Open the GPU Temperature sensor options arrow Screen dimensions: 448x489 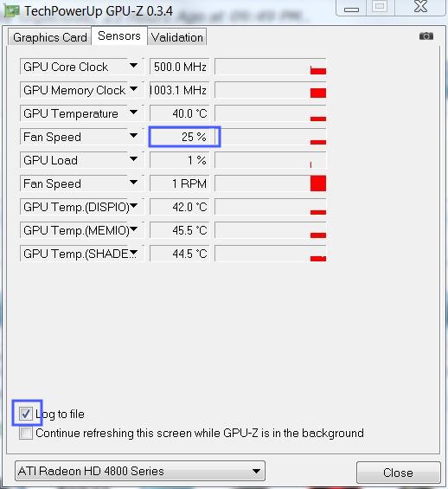tap(133, 113)
